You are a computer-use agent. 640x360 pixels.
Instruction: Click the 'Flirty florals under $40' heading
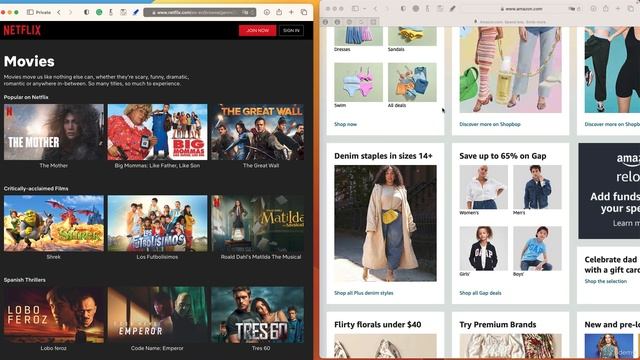click(378, 324)
